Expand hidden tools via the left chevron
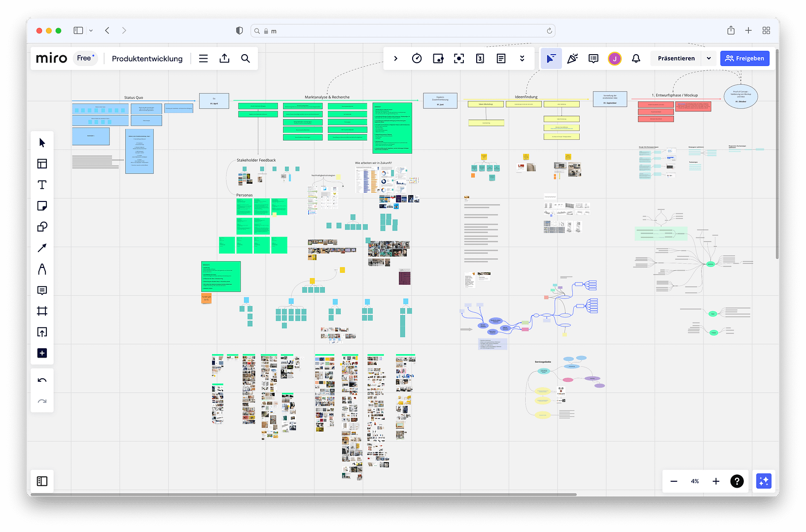806x532 pixels. tap(396, 58)
